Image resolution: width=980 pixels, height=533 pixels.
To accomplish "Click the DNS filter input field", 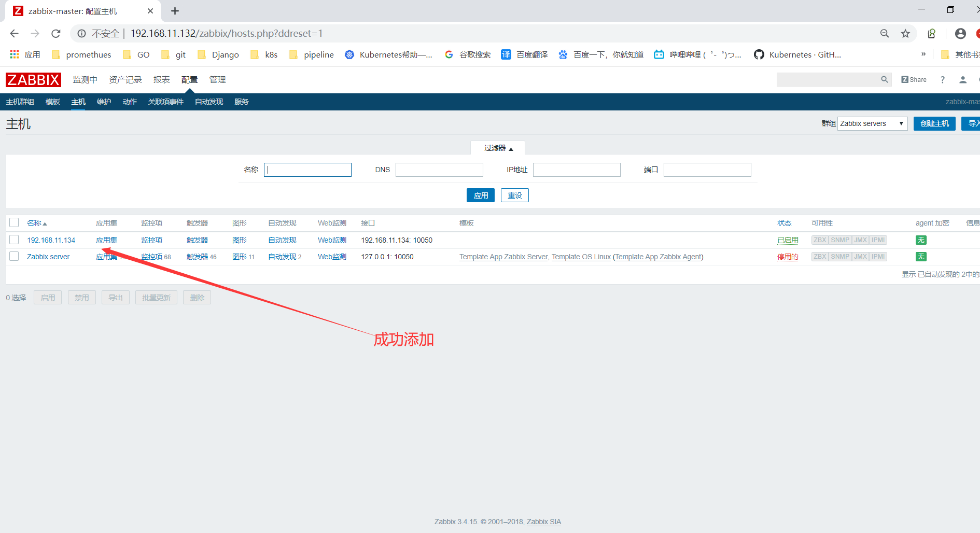I will pos(439,170).
